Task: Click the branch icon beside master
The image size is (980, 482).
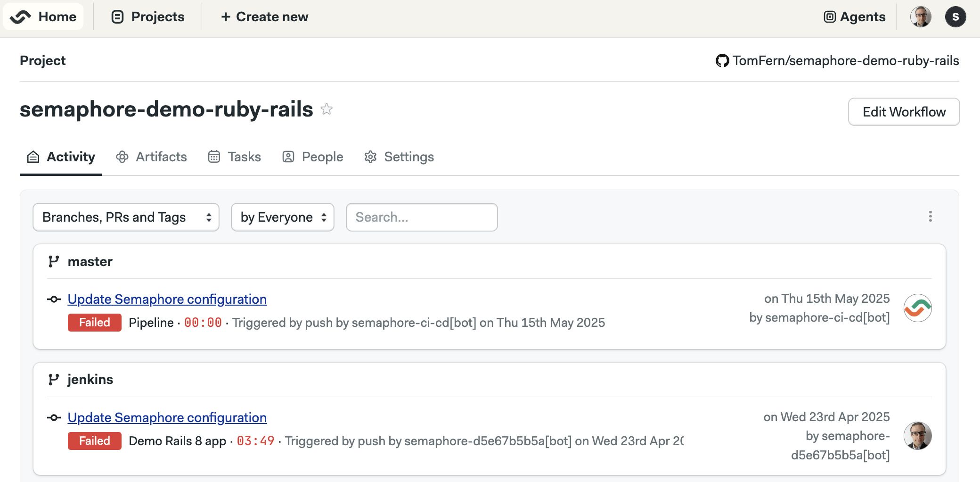Action: tap(54, 262)
